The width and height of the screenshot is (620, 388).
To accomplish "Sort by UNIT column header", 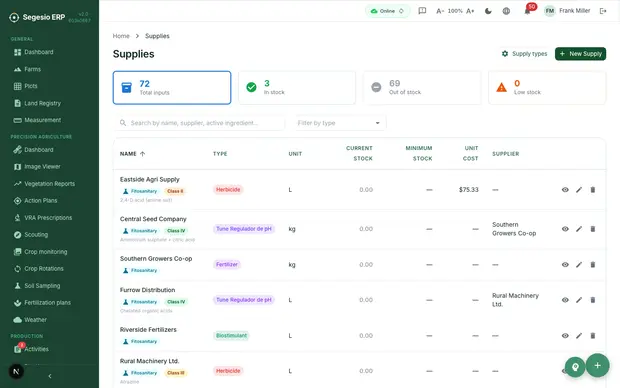I will pyautogui.click(x=295, y=154).
